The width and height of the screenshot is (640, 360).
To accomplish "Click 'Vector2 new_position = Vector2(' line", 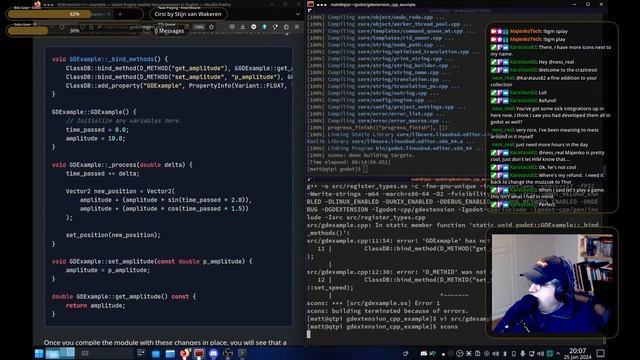I will [x=120, y=191].
